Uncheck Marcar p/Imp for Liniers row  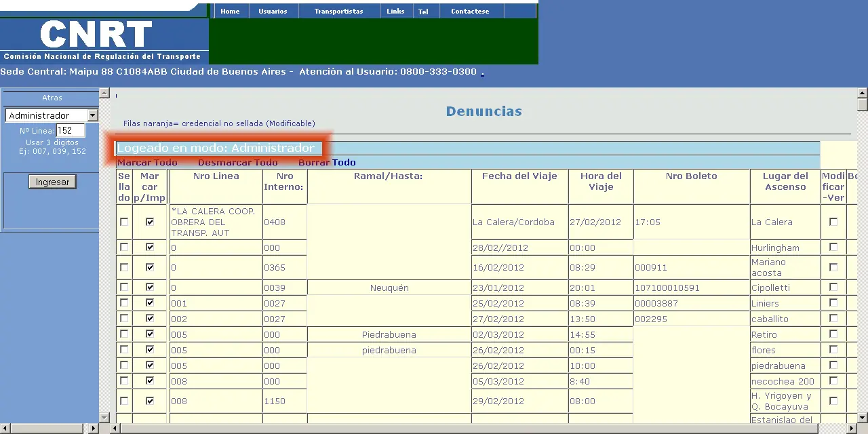(150, 302)
